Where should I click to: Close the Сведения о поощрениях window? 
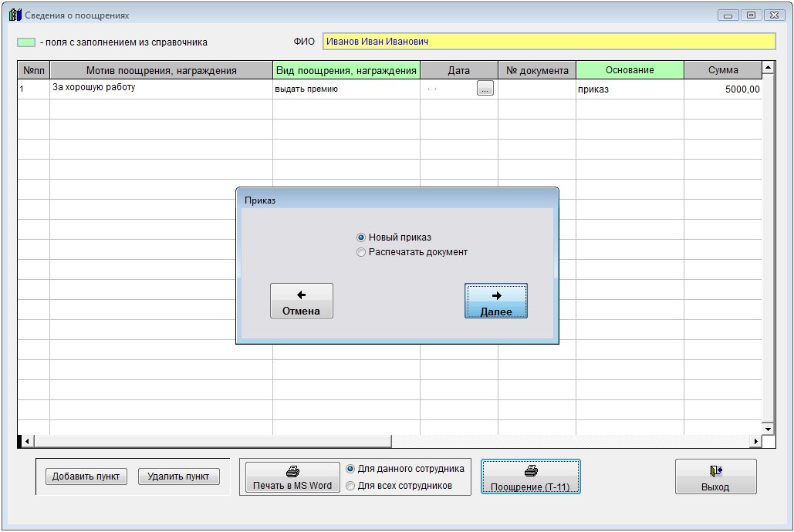tap(774, 15)
